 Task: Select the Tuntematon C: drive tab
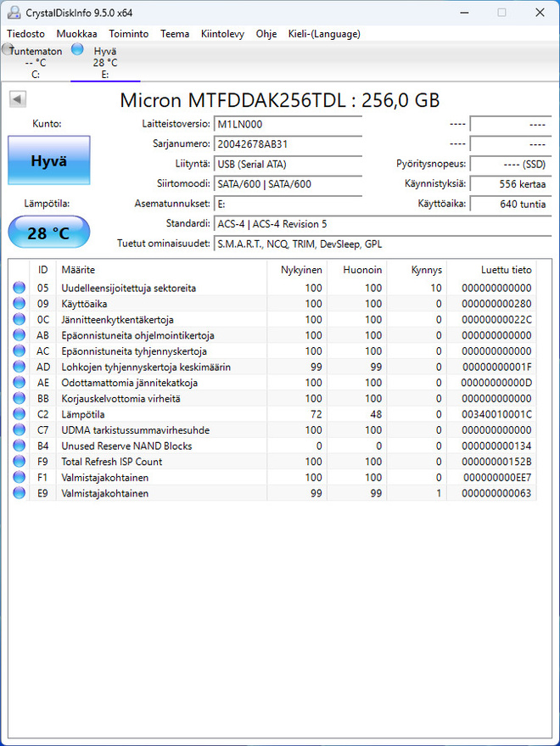click(35, 62)
